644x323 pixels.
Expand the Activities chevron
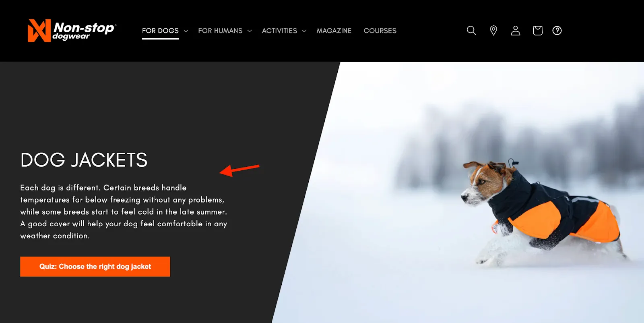304,31
